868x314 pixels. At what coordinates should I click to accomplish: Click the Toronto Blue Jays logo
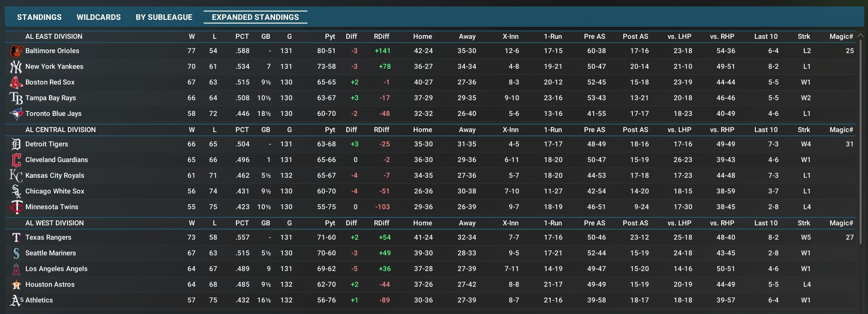16,114
